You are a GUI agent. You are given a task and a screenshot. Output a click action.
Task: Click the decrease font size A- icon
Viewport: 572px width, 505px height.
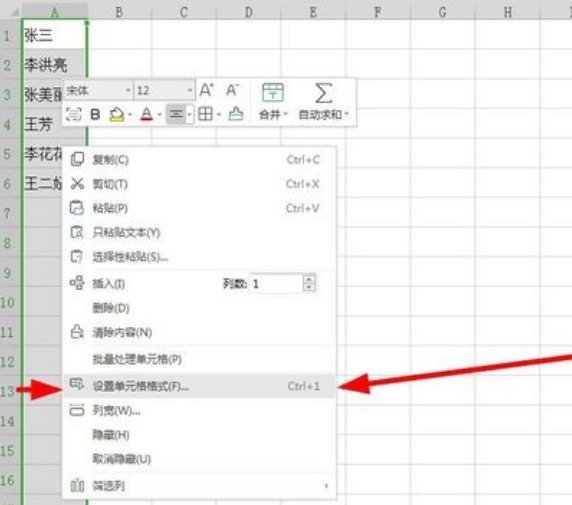tap(232, 90)
